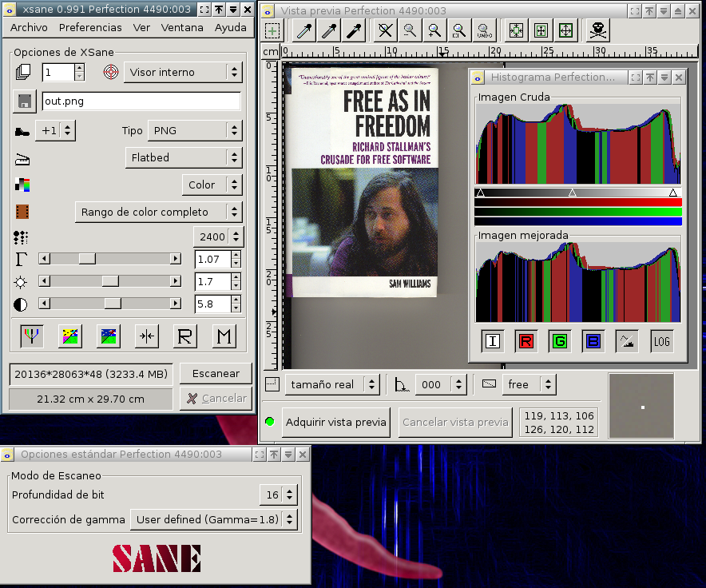Image resolution: width=706 pixels, height=588 pixels.
Task: Toggle blue histogram B button
Action: coord(593,342)
